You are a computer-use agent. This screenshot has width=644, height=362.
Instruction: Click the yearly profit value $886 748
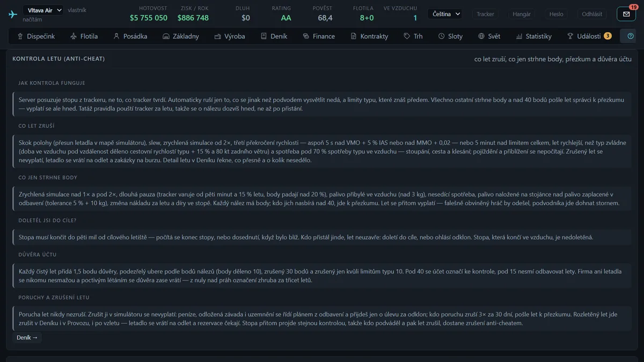(x=193, y=18)
